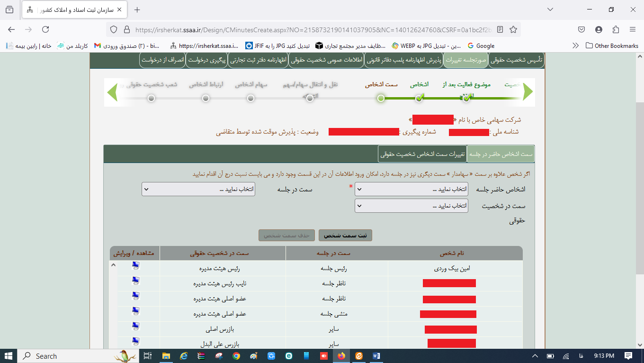The height and width of the screenshot is (363, 644).
Task: Open the Windows Start menu
Action: (9, 356)
